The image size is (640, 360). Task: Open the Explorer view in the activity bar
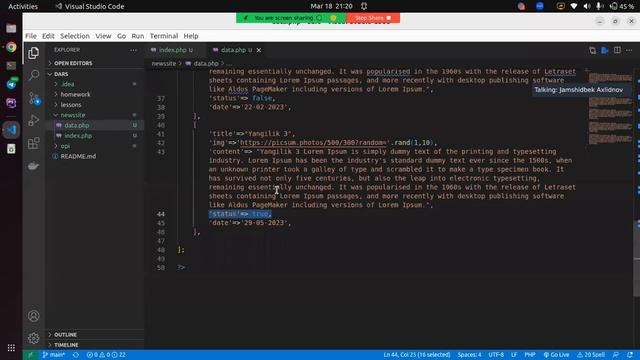tap(33, 53)
